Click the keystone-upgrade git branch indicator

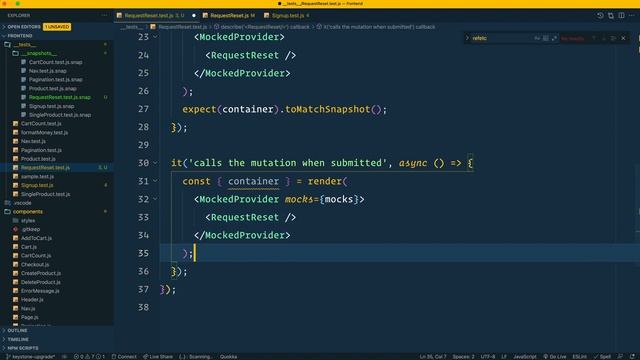pyautogui.click(x=30, y=357)
